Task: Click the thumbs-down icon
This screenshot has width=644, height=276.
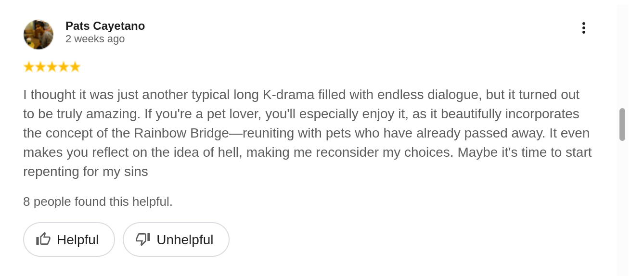Action: 143,239
